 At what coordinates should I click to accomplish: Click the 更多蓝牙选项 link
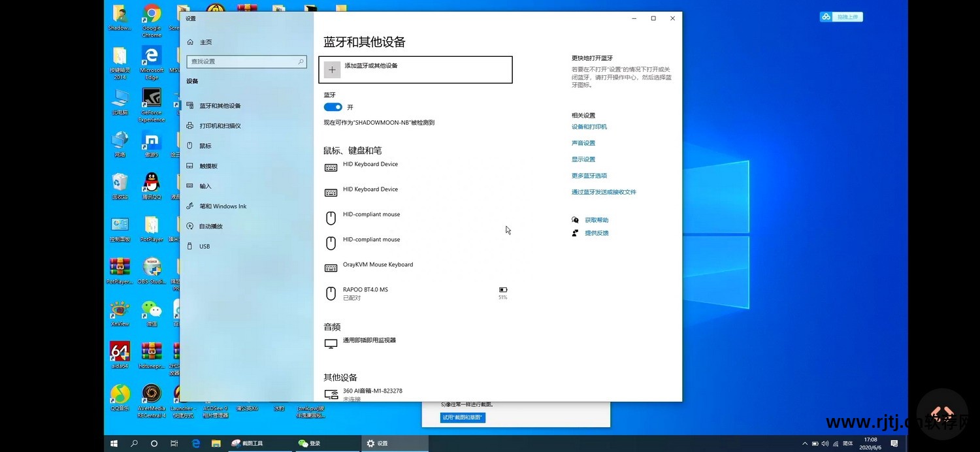[589, 176]
